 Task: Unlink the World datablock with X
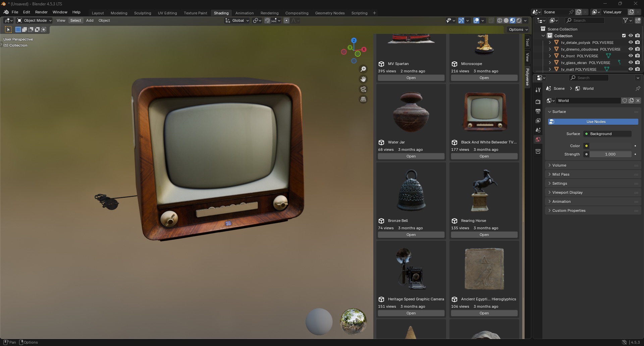click(638, 101)
